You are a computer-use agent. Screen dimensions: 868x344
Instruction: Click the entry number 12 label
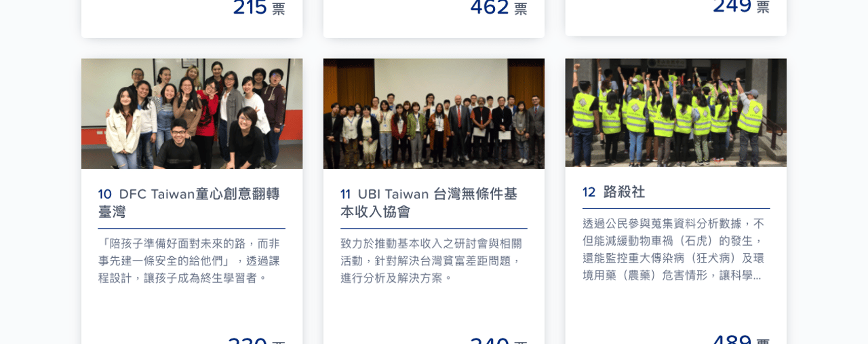click(x=589, y=192)
